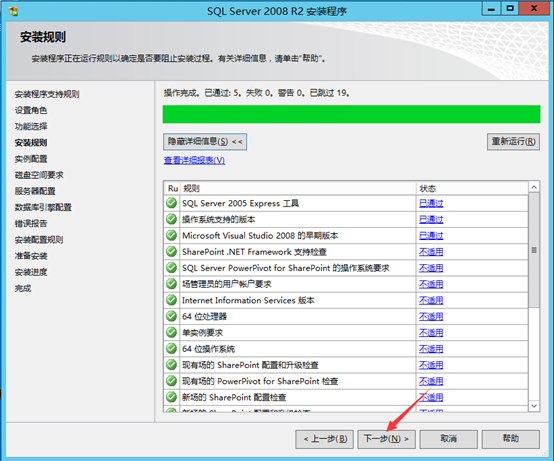Open 已通过 status for SQL Server 2005 Express 工具
This screenshot has height=461, width=554.
pos(431,203)
